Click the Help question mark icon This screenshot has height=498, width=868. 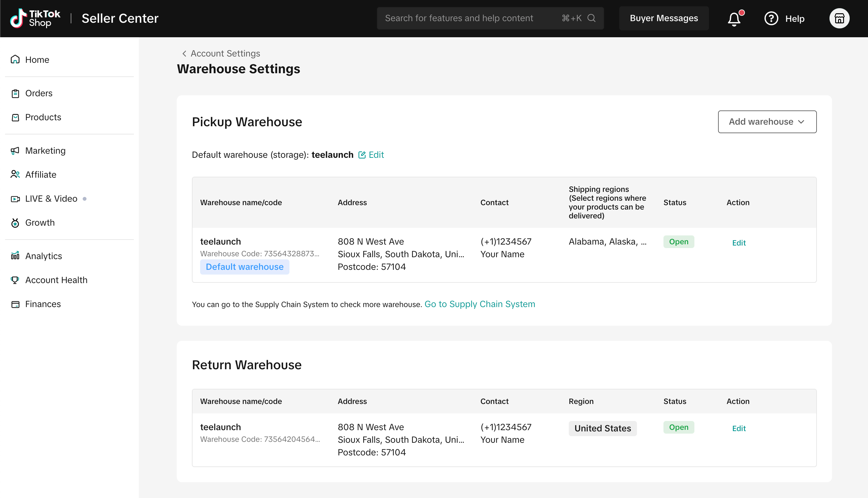[771, 19]
